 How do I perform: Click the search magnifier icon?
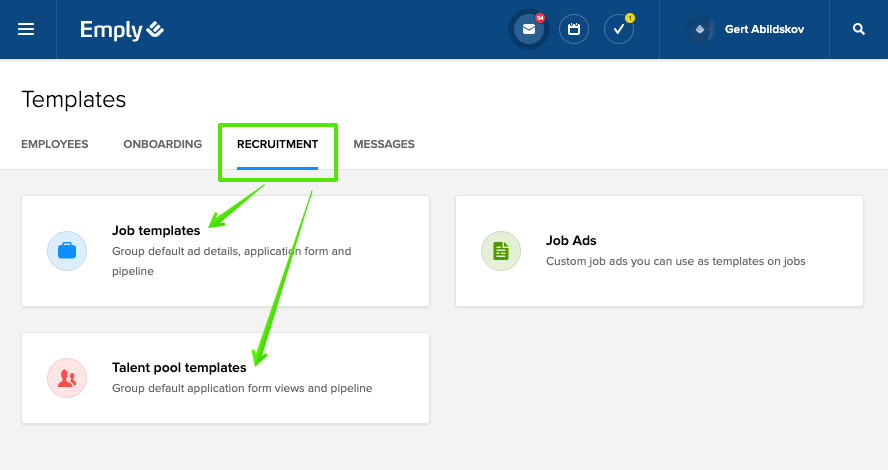click(x=858, y=29)
